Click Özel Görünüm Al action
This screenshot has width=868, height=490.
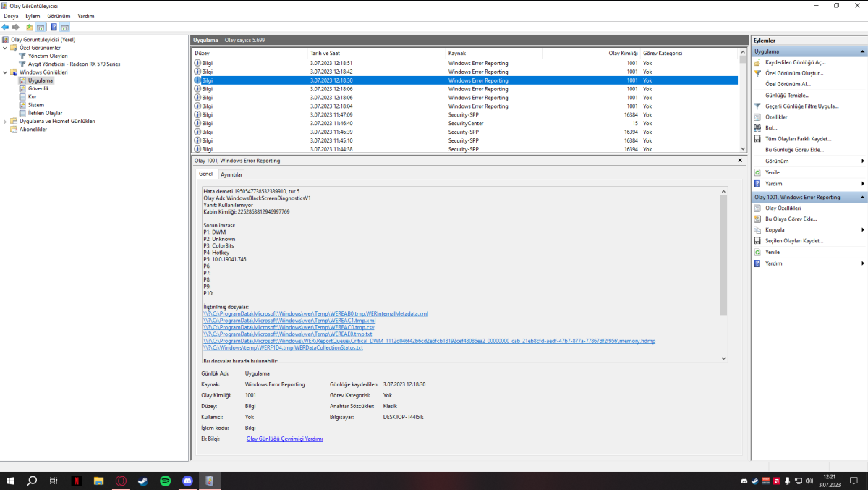[x=788, y=84]
